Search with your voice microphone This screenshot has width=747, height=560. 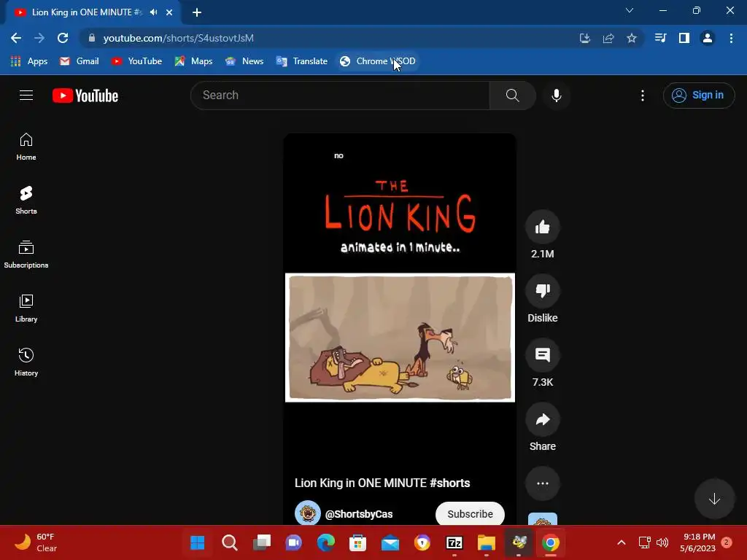[557, 96]
